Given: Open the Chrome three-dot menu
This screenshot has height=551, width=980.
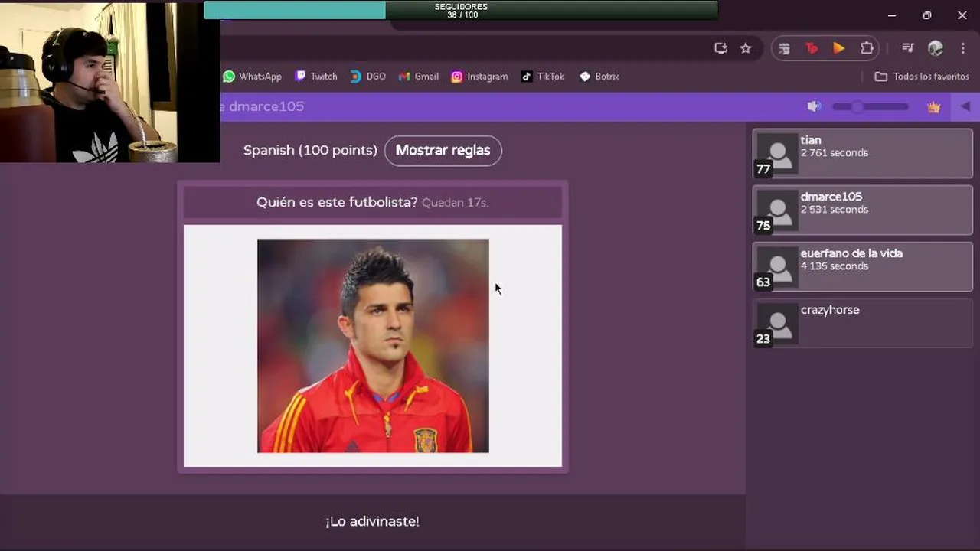Looking at the screenshot, I should pos(963,48).
